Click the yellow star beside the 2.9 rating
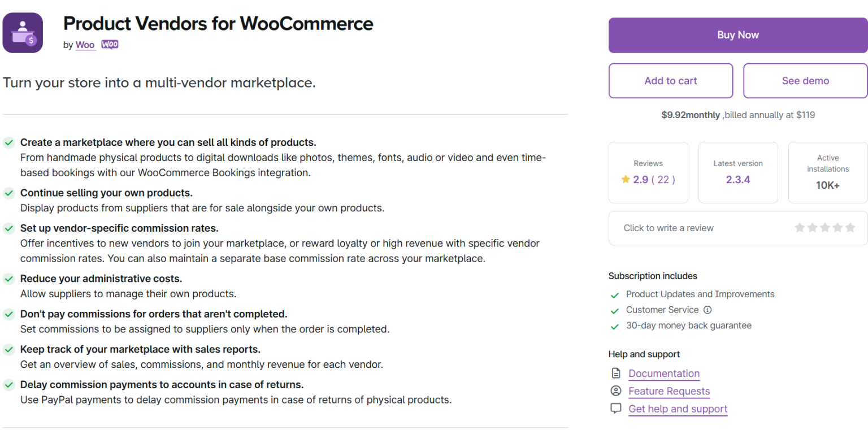The height and width of the screenshot is (434, 868). [626, 179]
